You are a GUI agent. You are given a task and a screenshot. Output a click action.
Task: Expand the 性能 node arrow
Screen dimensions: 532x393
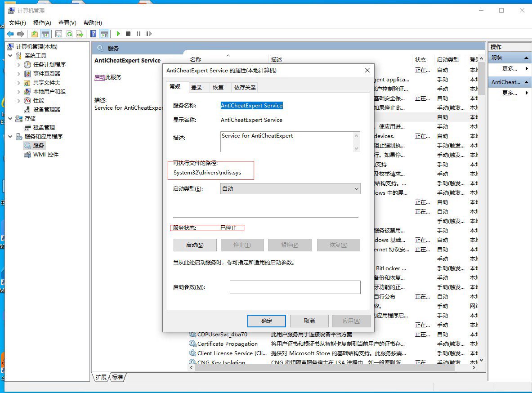pyautogui.click(x=18, y=100)
